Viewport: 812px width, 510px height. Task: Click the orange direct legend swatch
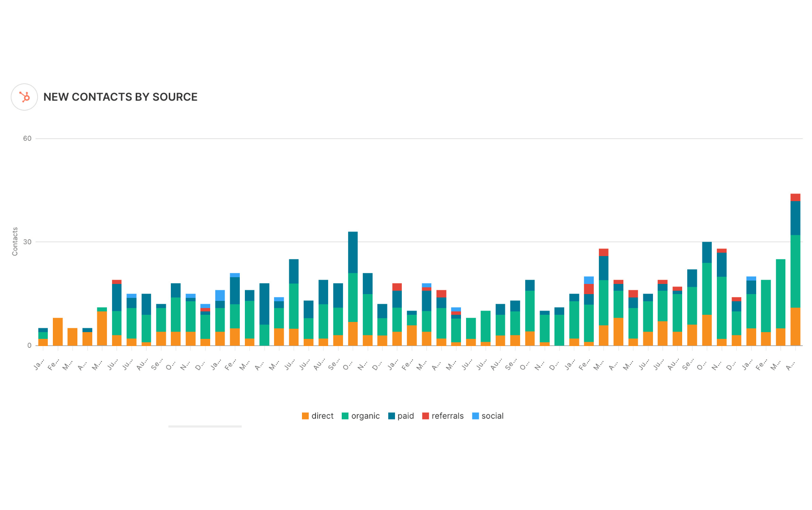(305, 416)
